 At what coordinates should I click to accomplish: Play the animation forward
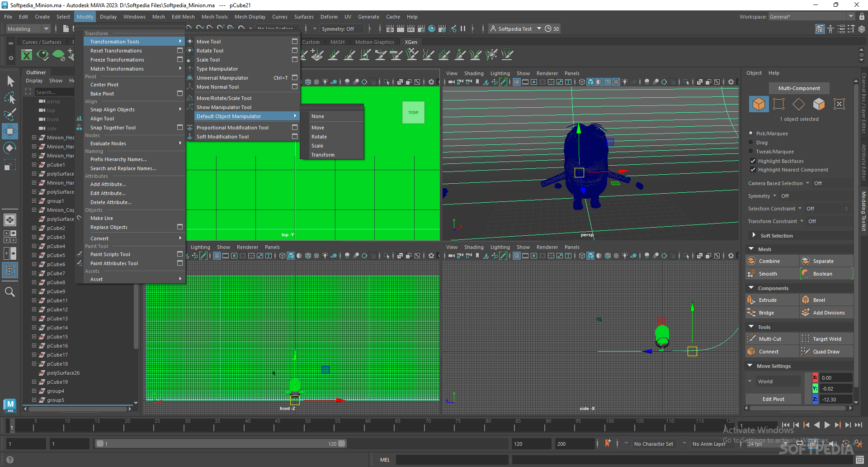pyautogui.click(x=827, y=425)
